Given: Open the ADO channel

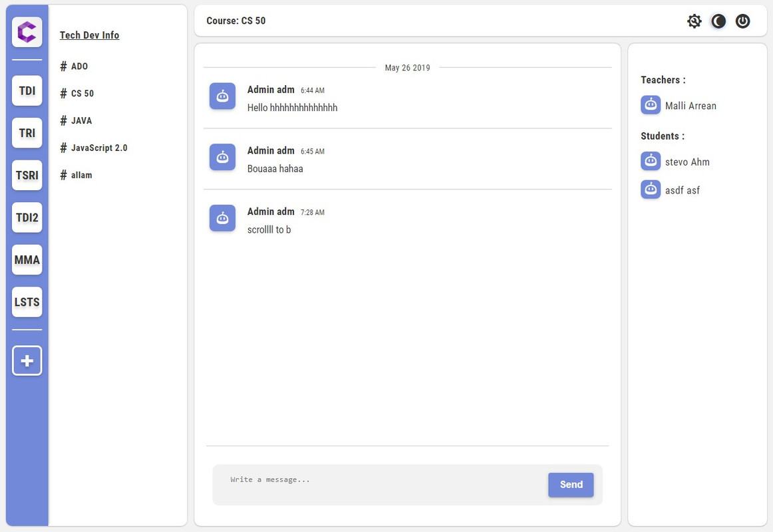Looking at the screenshot, I should (x=79, y=66).
